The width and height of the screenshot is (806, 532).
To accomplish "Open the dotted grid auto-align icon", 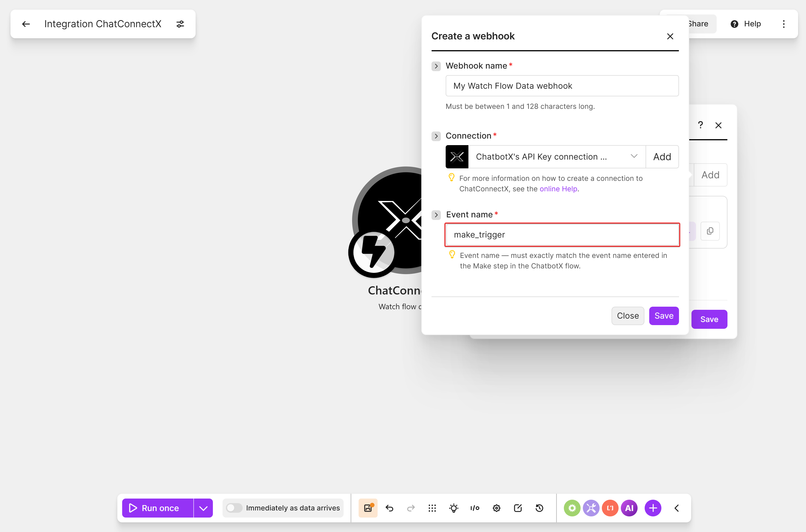I will [x=432, y=508].
